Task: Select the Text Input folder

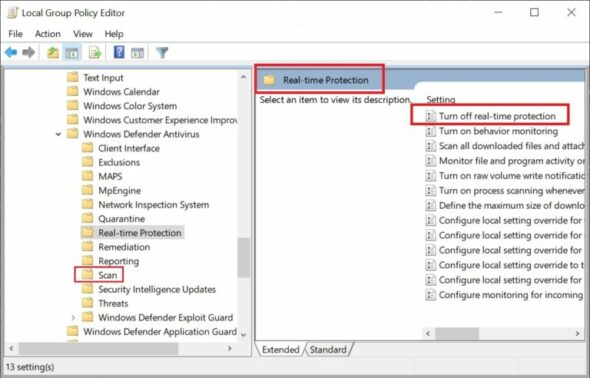Action: (x=95, y=77)
